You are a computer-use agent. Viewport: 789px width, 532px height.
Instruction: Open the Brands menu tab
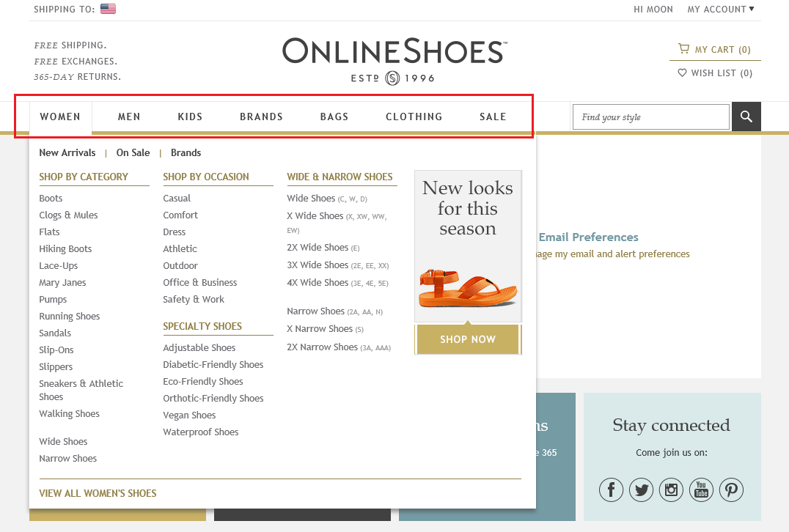point(261,117)
